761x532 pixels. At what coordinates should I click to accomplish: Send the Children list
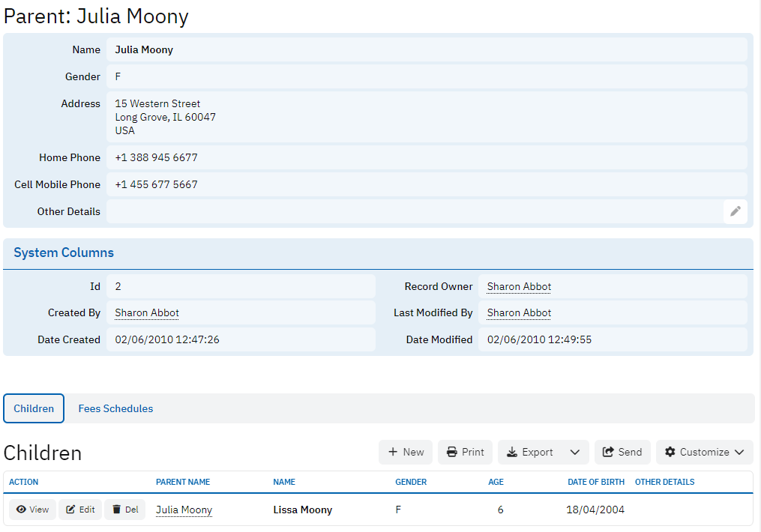622,452
